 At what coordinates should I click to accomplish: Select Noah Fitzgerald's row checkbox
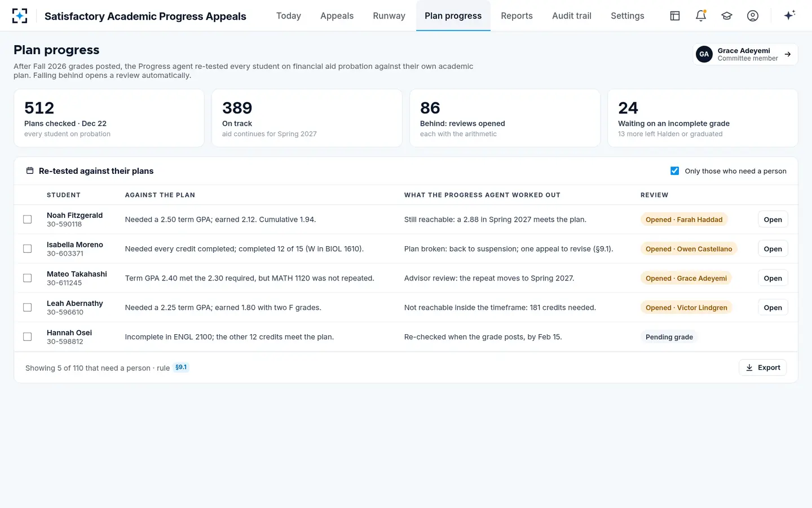[x=27, y=220]
